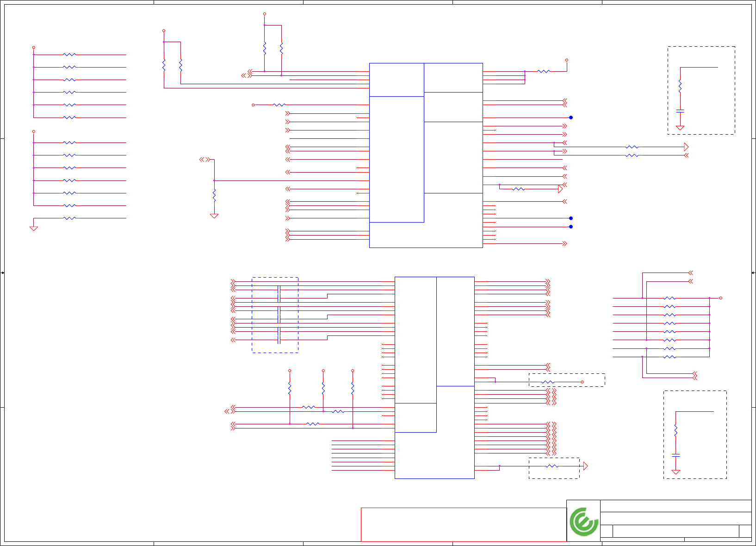Select ground symbol in upper right dashed box
The width and height of the screenshot is (756, 546).
(680, 128)
